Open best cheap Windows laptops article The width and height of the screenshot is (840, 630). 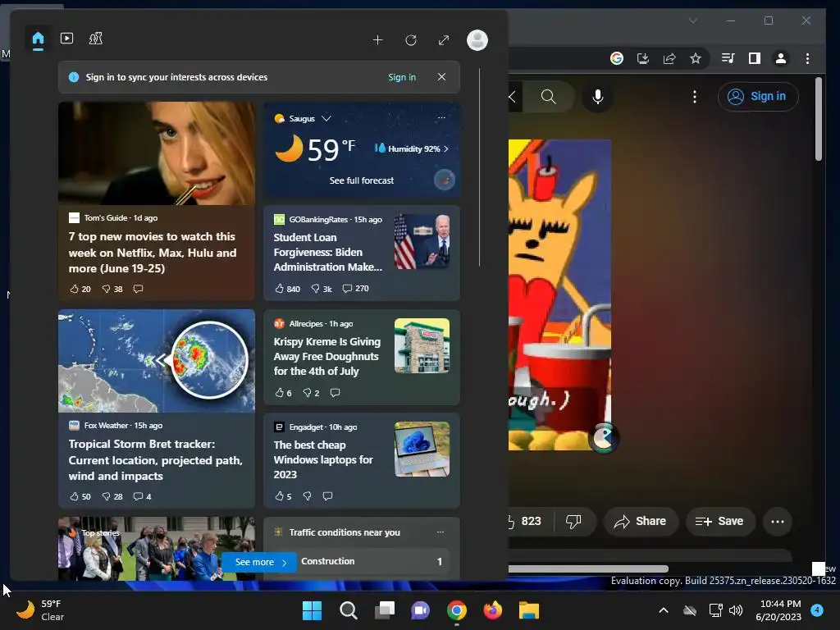323,459
